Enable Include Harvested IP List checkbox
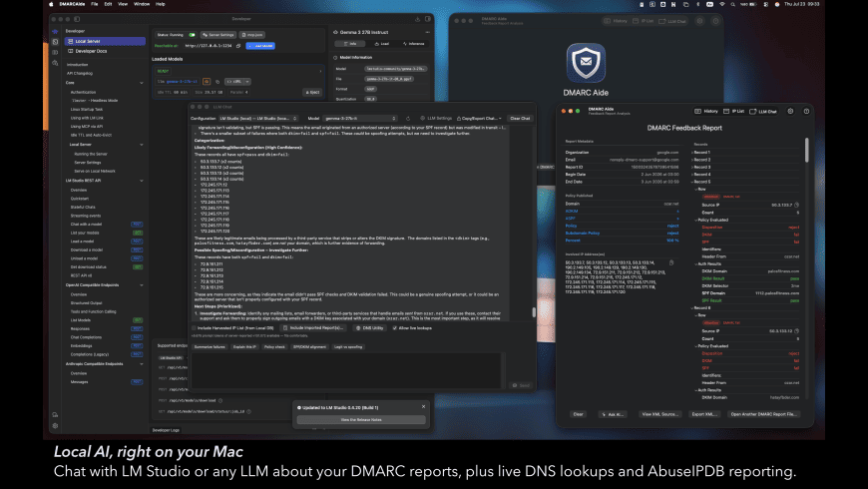This screenshot has width=868, height=489. tap(195, 328)
